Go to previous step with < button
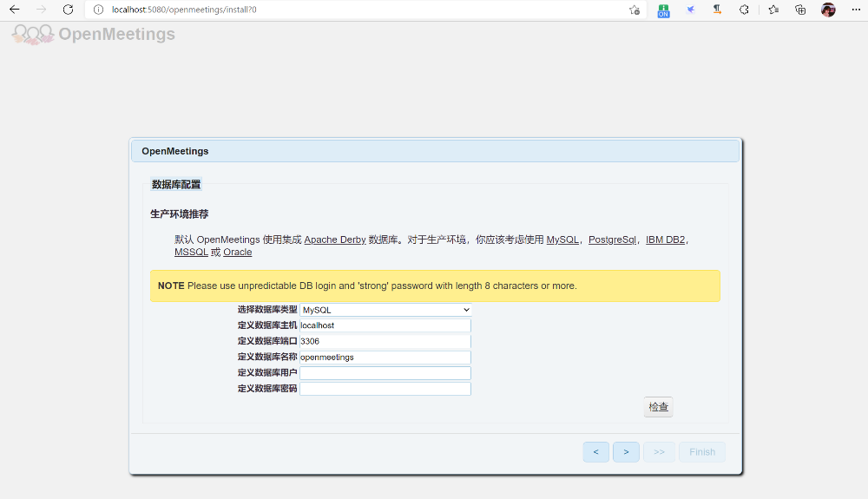868x499 pixels. click(596, 452)
